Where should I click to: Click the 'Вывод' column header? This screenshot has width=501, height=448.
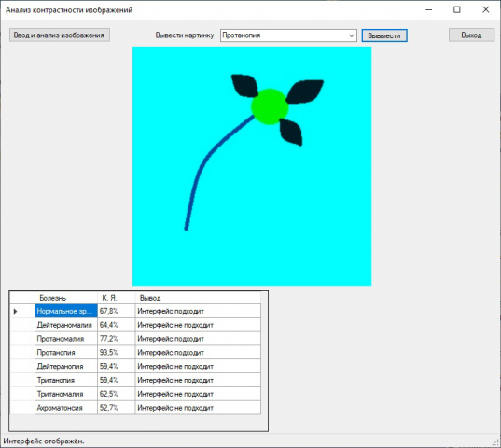(x=198, y=298)
